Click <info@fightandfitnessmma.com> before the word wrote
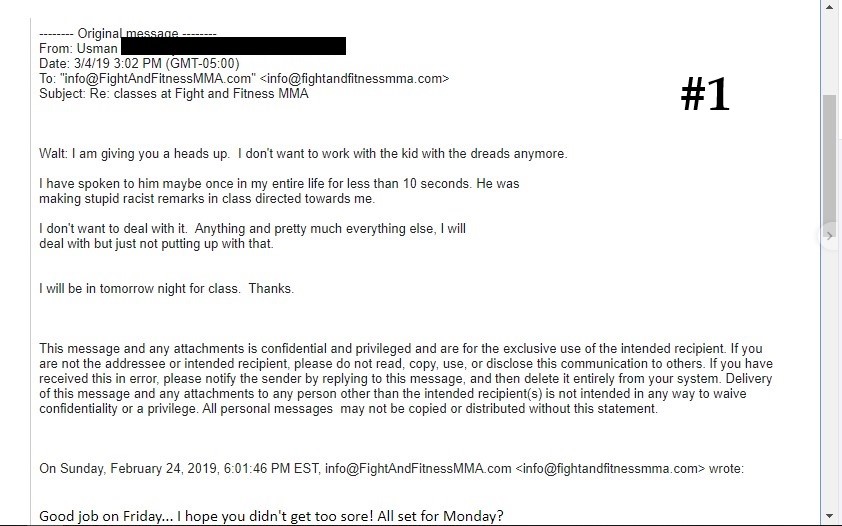The image size is (842, 526). (610, 469)
